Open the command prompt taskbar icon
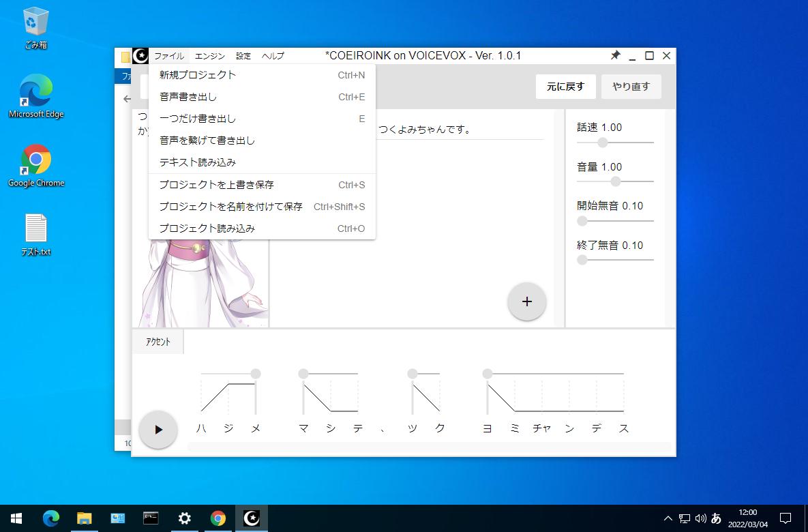808x532 pixels. point(151,518)
